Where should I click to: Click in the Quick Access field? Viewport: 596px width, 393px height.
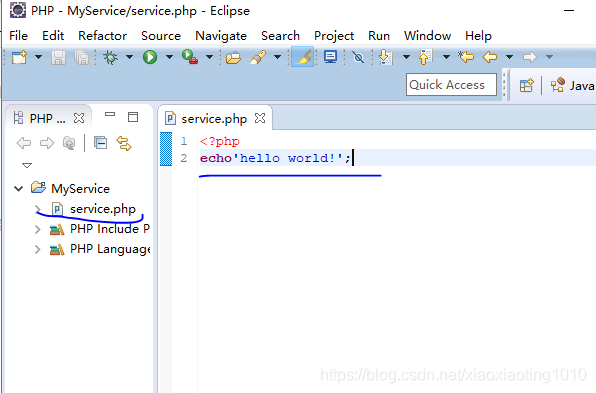451,84
